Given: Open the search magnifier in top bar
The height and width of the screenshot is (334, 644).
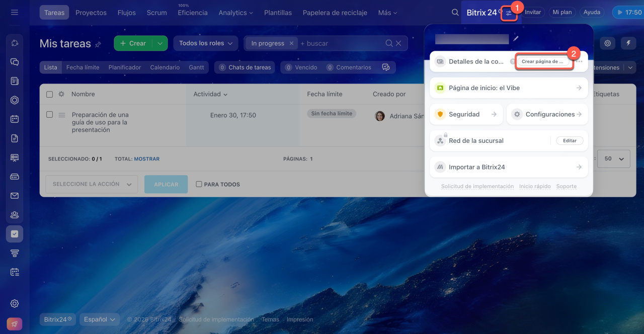Looking at the screenshot, I should coord(455,13).
